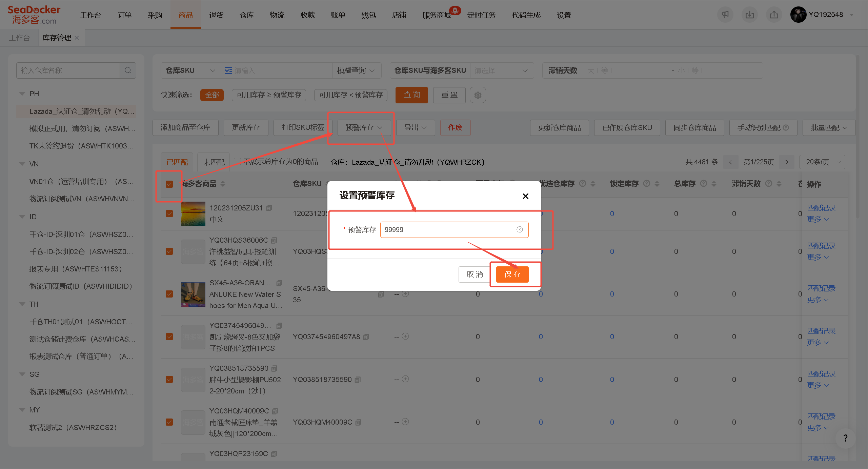Click the 取消 button
The height and width of the screenshot is (469, 868).
(x=475, y=274)
